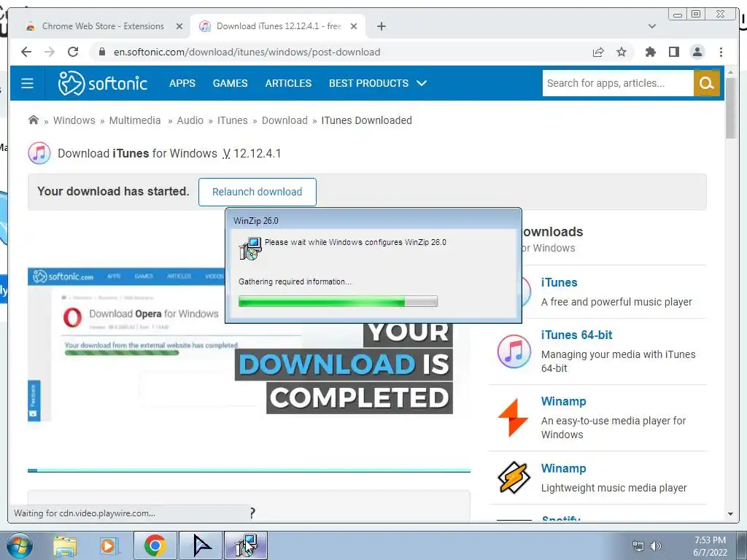The image size is (747, 560).
Task: Open File Explorer from the taskbar
Action: pyautogui.click(x=65, y=546)
